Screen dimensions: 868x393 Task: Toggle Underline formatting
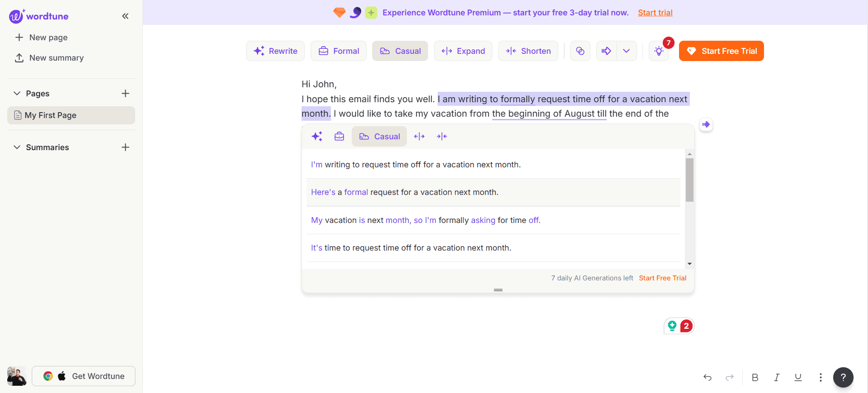pos(798,377)
